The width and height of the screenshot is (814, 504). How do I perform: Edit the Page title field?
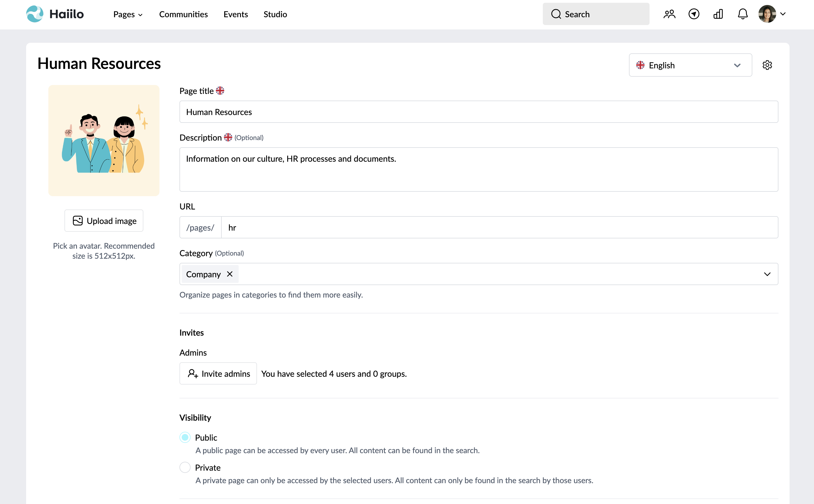[478, 112]
